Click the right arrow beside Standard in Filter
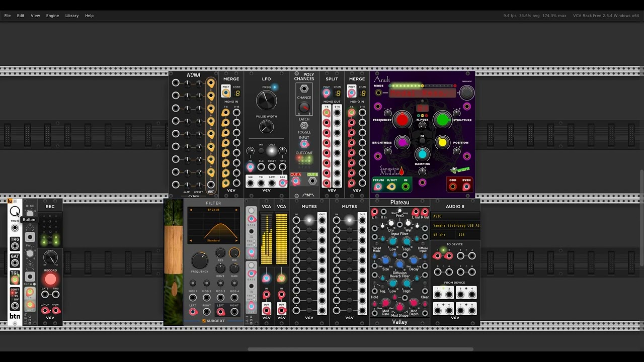Screen dimensions: 644x362 (x=236, y=240)
